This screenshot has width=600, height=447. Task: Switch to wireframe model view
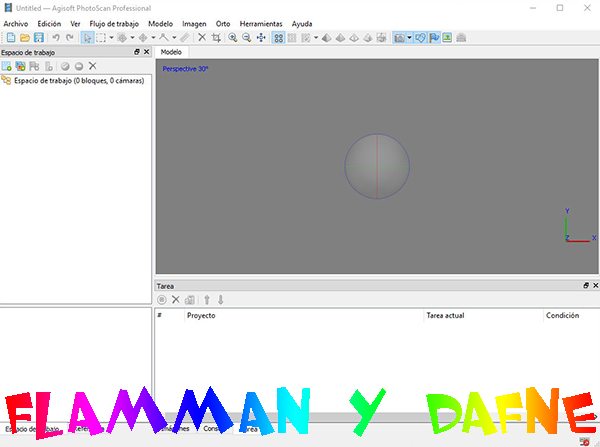(354, 38)
